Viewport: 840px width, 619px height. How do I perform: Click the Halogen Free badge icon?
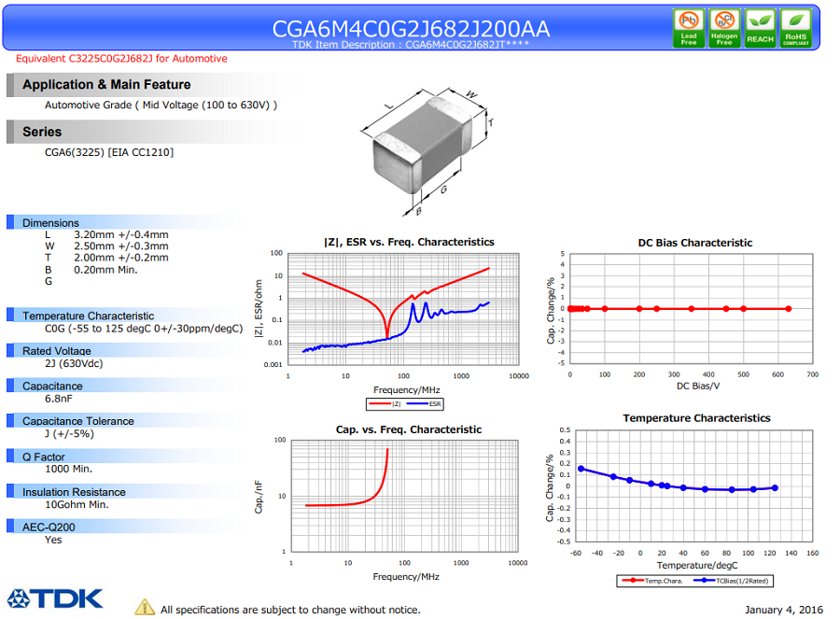(724, 28)
